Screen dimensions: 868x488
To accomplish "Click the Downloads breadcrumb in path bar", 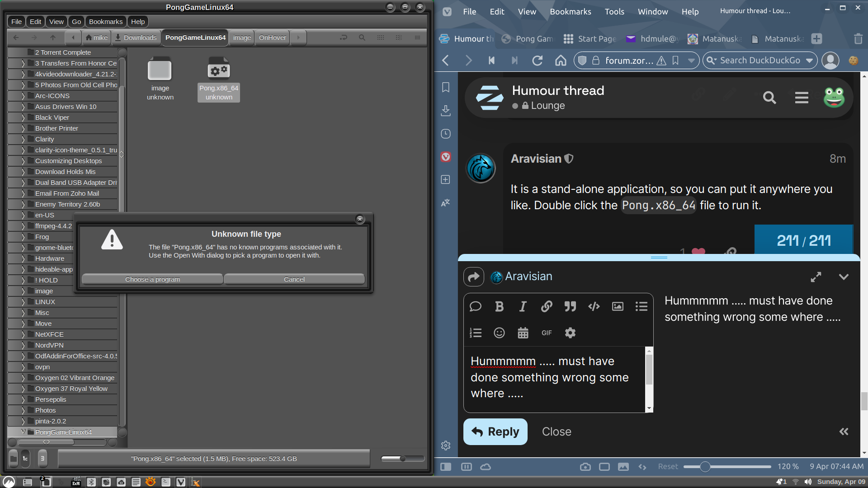I will (136, 38).
